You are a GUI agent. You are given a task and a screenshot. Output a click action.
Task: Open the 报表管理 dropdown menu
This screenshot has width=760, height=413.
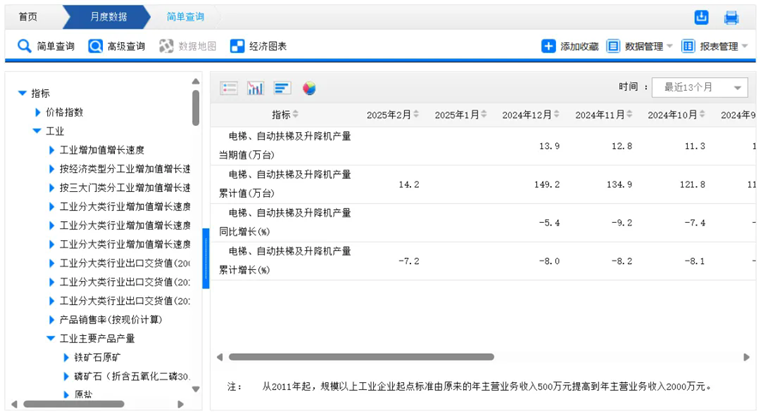pyautogui.click(x=715, y=46)
